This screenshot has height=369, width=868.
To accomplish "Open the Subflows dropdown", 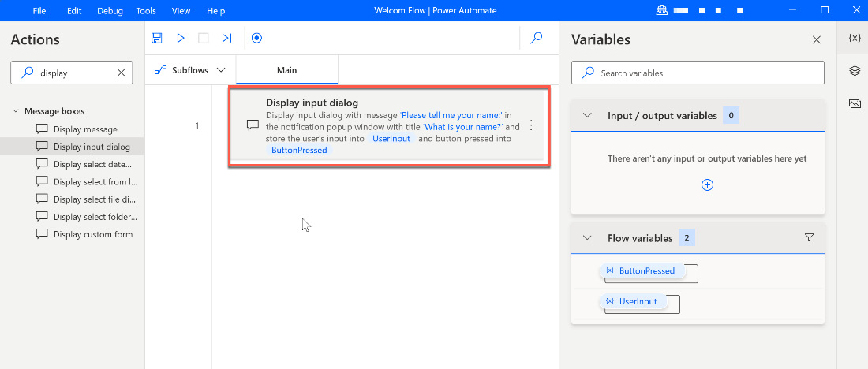I will [x=221, y=70].
